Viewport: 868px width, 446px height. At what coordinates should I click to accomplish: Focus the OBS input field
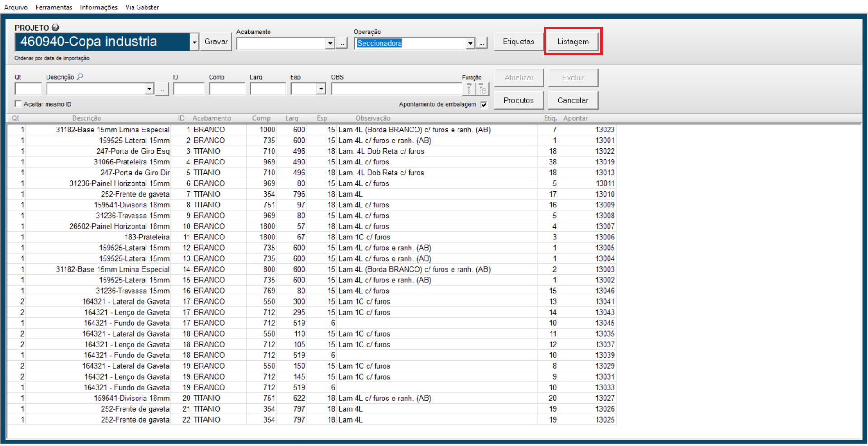point(396,89)
